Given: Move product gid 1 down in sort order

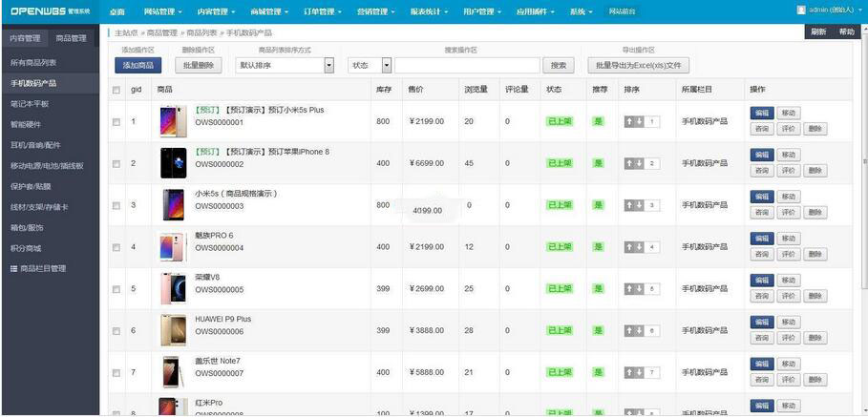Looking at the screenshot, I should coord(639,121).
